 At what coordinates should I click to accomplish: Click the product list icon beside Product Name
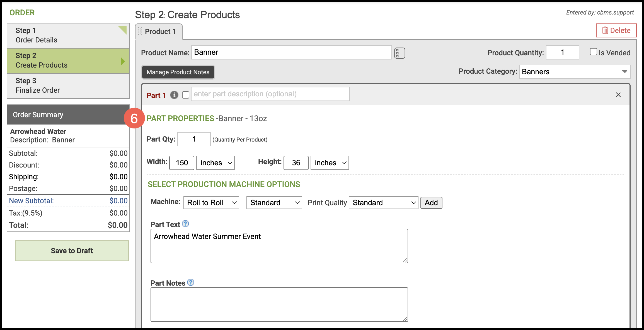400,53
